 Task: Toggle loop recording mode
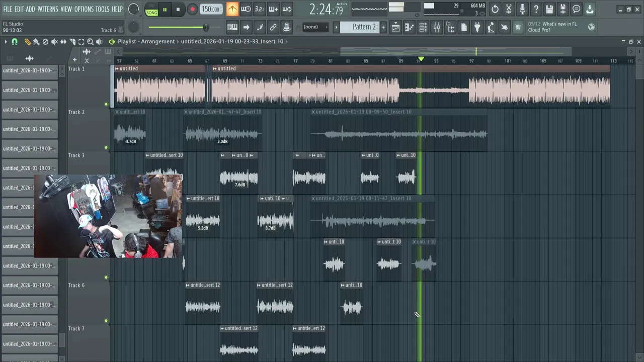pyautogui.click(x=287, y=9)
